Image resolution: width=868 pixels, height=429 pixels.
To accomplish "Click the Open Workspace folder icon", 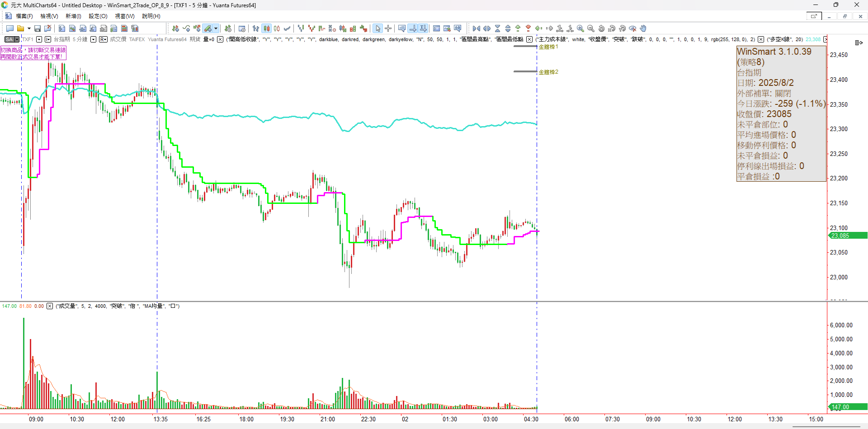I will (20, 28).
